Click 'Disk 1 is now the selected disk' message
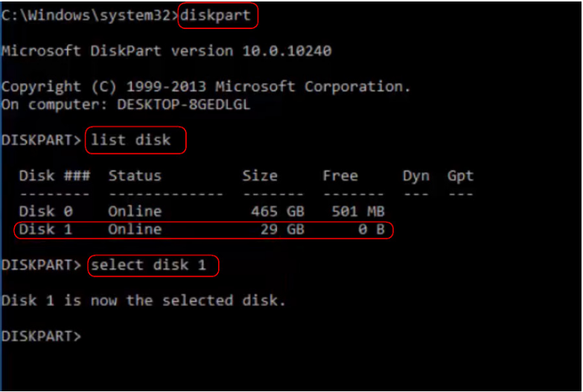This screenshot has height=392, width=583. tap(144, 301)
